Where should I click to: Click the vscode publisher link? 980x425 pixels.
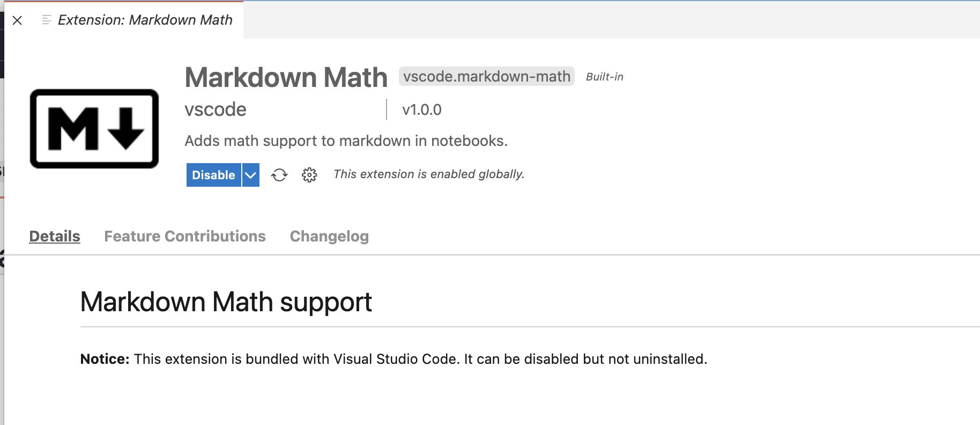click(215, 109)
